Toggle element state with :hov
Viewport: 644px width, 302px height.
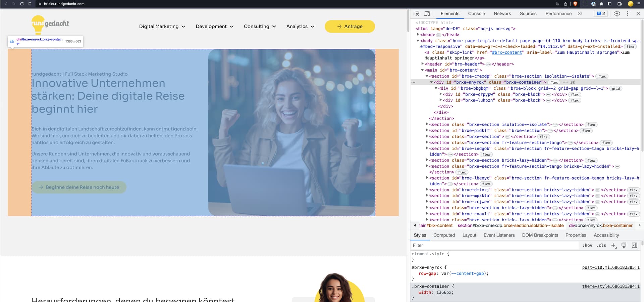click(587, 246)
